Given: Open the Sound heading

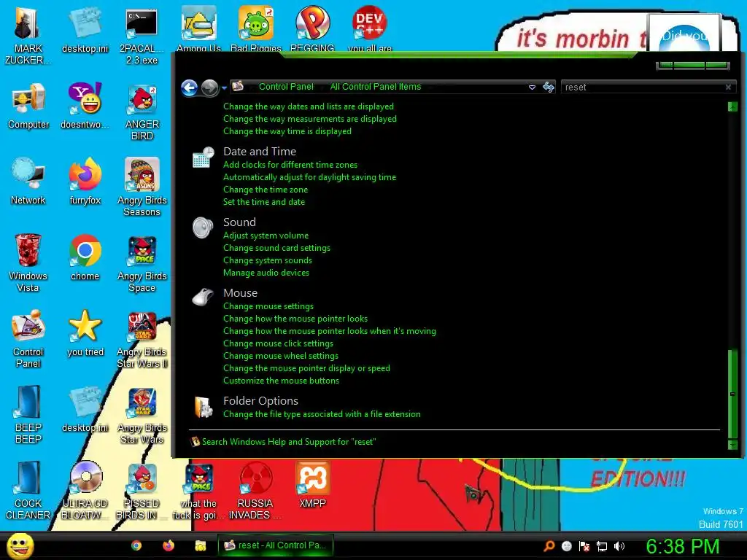Looking at the screenshot, I should tap(239, 222).
